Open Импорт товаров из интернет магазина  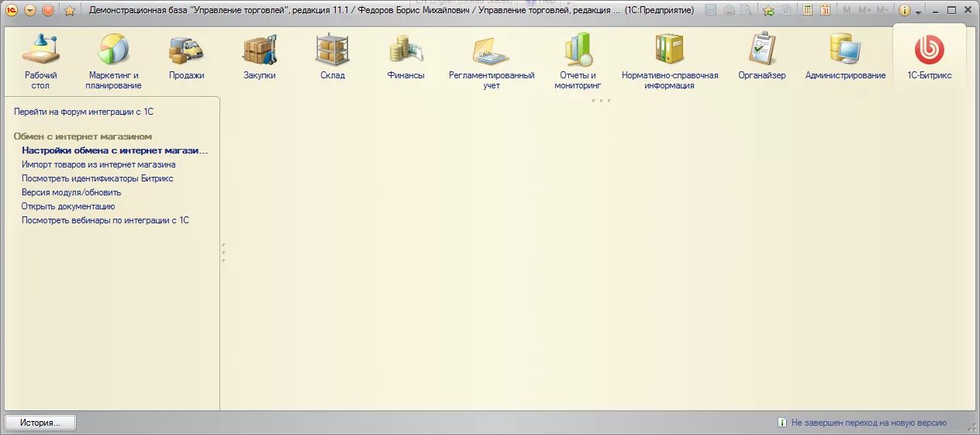98,164
